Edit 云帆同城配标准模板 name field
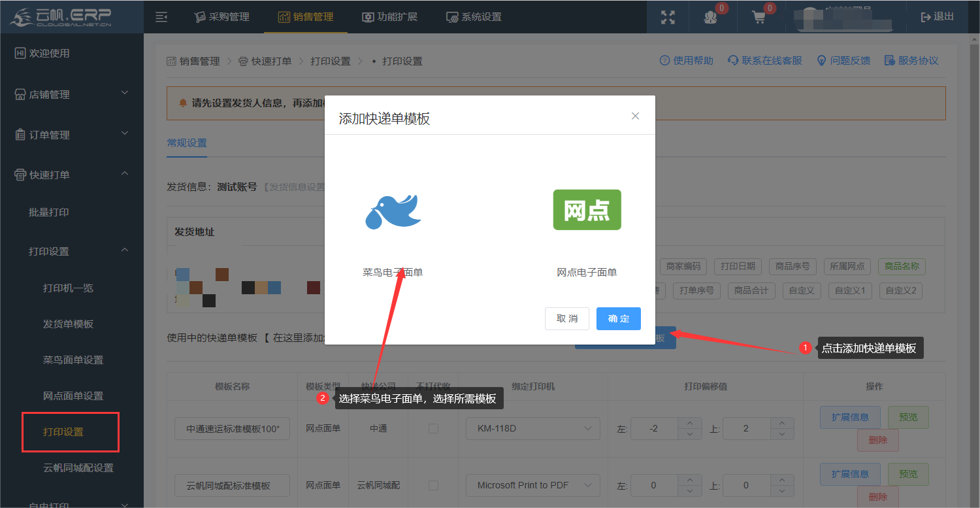 pos(233,485)
